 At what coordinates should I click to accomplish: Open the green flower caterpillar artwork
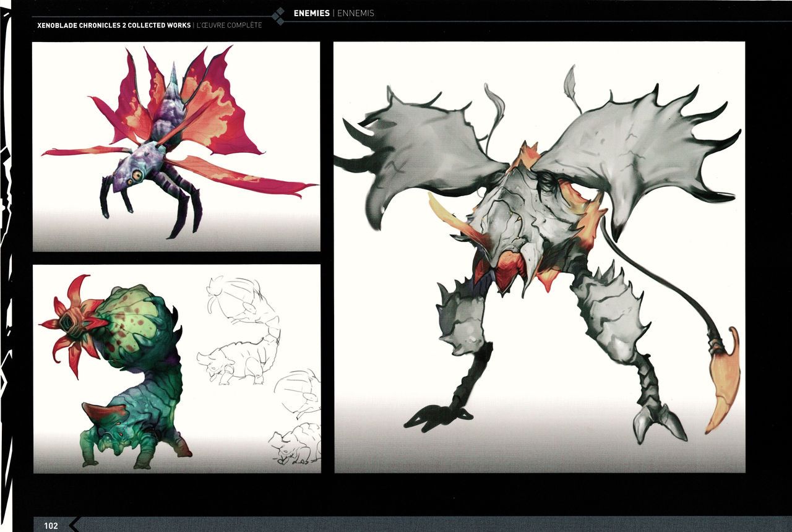click(x=176, y=369)
